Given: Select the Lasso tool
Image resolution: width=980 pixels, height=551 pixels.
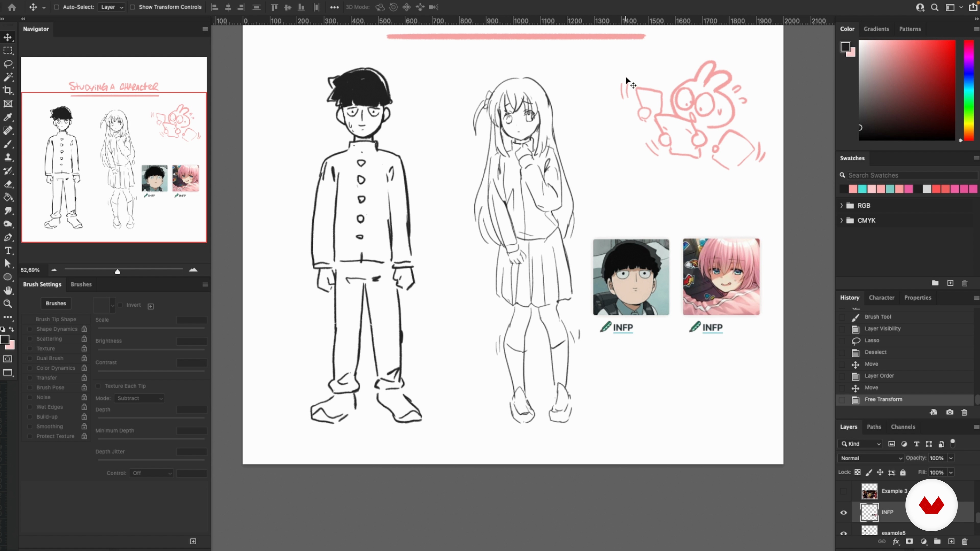Looking at the screenshot, I should (8, 64).
